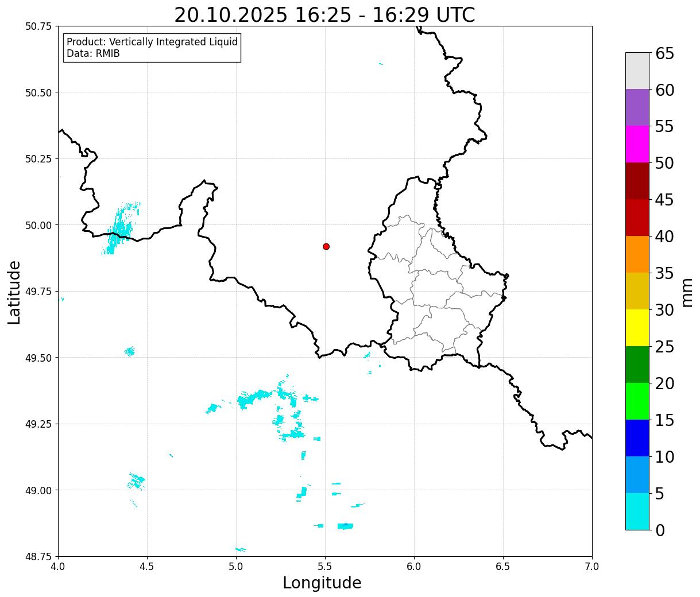Image resolution: width=700 pixels, height=597 pixels.
Task: Click the light gray 60-65 mm colorbar segment
Action: click(637, 71)
